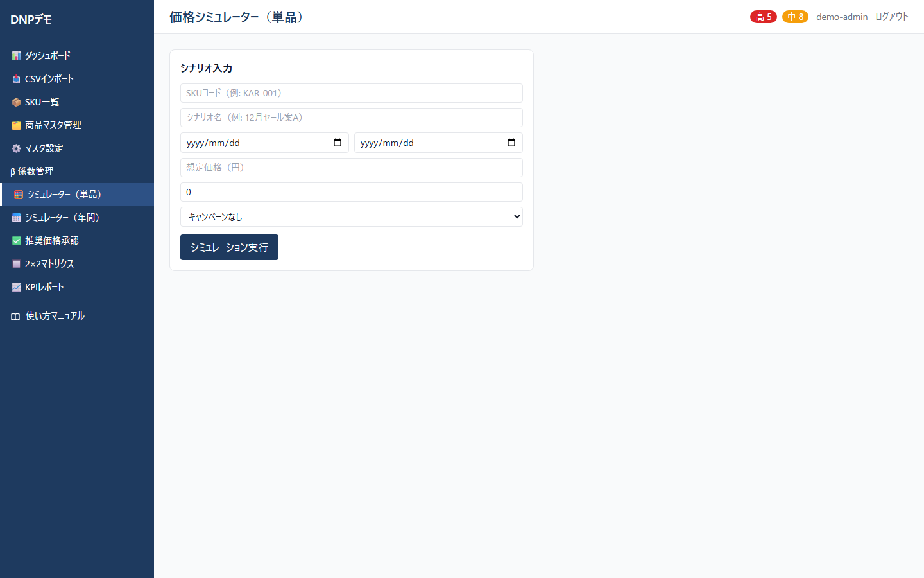
Task: Click the ログアウト link
Action: [x=892, y=17]
